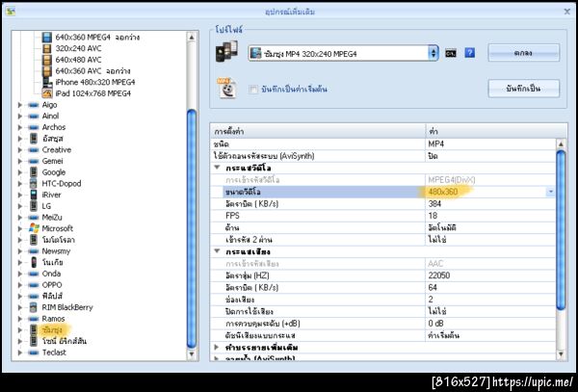This screenshot has height=392, width=578.
Task: Click the mobile devices icon beside profile
Action: tap(226, 51)
